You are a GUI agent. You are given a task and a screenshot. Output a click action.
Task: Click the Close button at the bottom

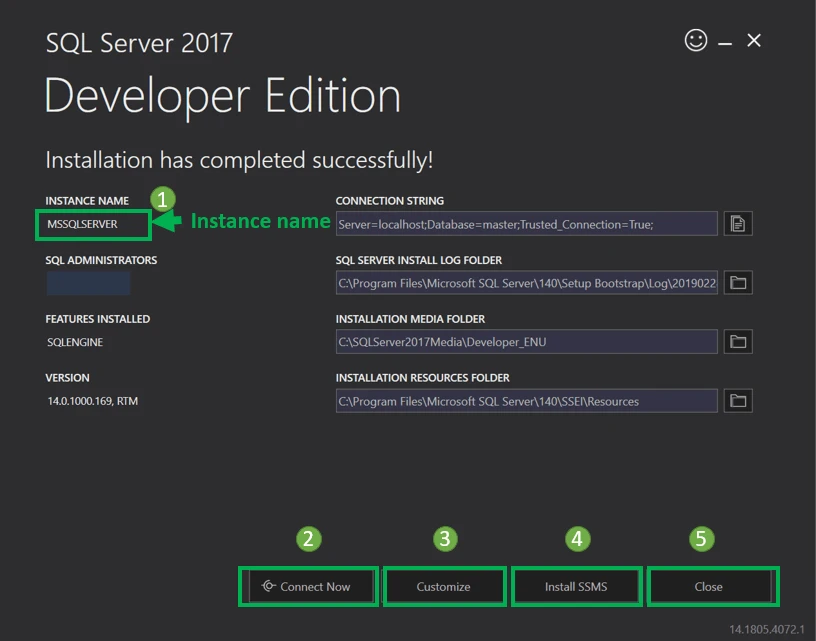point(709,586)
